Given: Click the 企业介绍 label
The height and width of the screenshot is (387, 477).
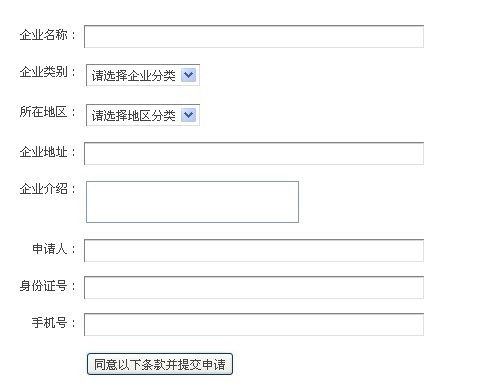Looking at the screenshot, I should pos(44,189).
